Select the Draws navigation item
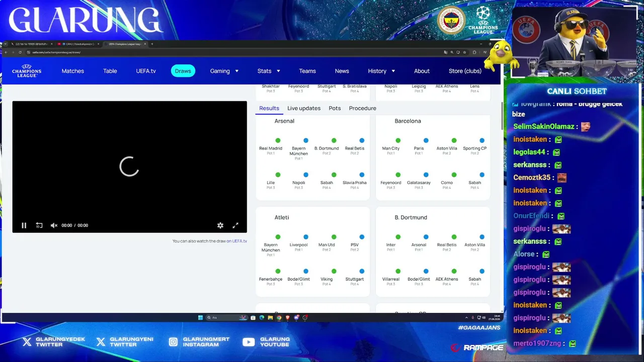 [183, 71]
